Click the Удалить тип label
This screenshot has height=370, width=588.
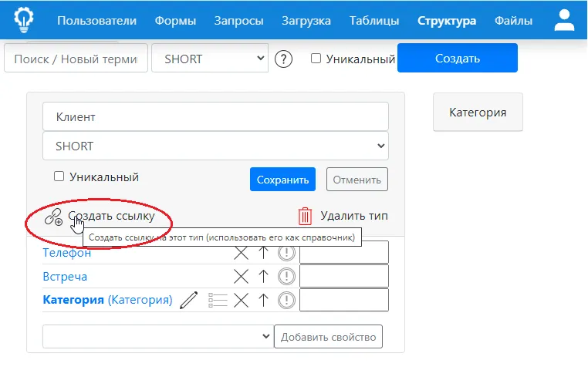354,216
